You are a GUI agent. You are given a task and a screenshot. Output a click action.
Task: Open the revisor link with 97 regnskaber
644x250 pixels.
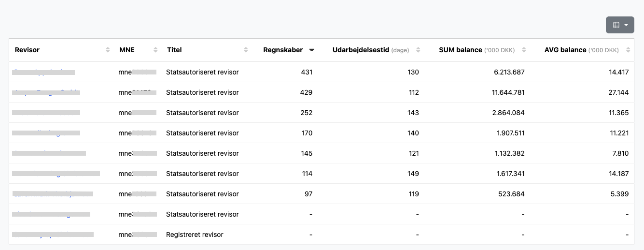[52, 194]
